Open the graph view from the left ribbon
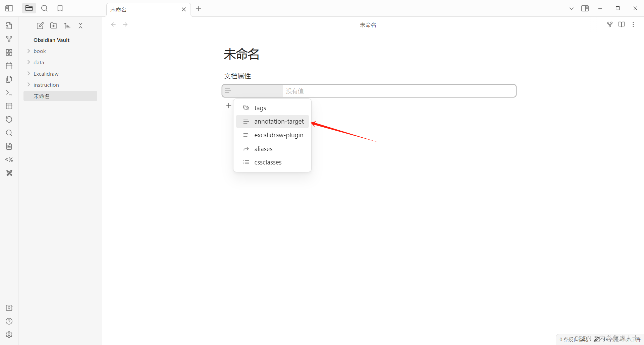 click(9, 39)
